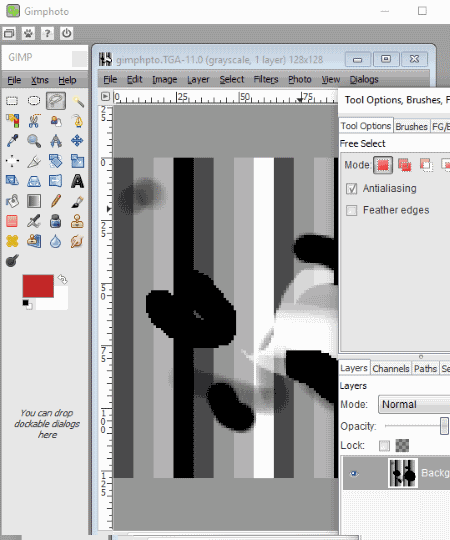Click the cascade windows icon in Gimphoto toolbar
This screenshot has height=540, width=450.
tap(9, 33)
